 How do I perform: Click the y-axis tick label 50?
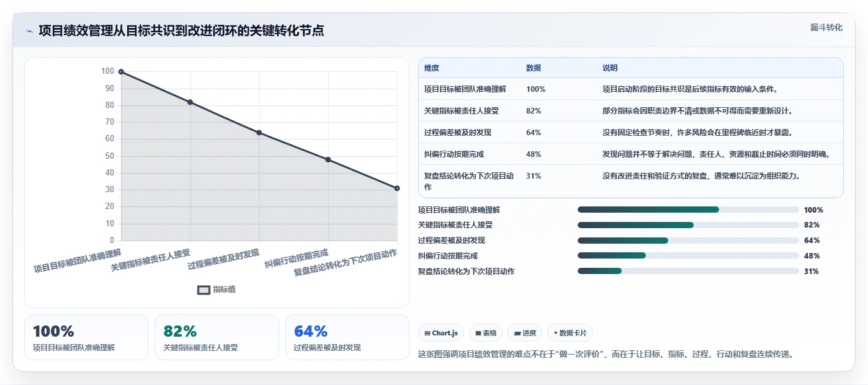pos(109,156)
